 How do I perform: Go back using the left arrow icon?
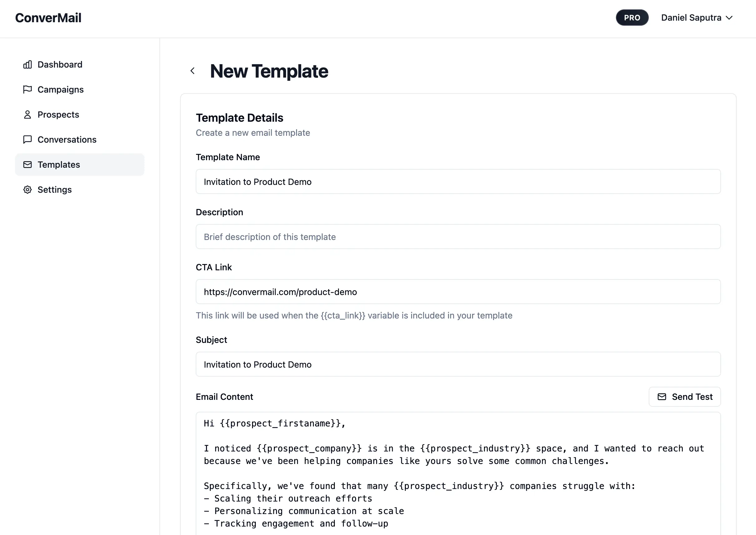click(x=193, y=71)
